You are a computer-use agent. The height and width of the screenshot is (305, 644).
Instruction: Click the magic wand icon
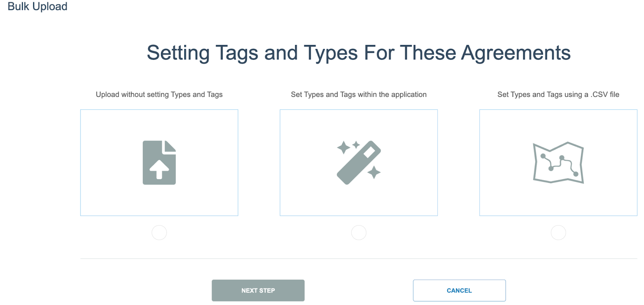[x=359, y=162]
